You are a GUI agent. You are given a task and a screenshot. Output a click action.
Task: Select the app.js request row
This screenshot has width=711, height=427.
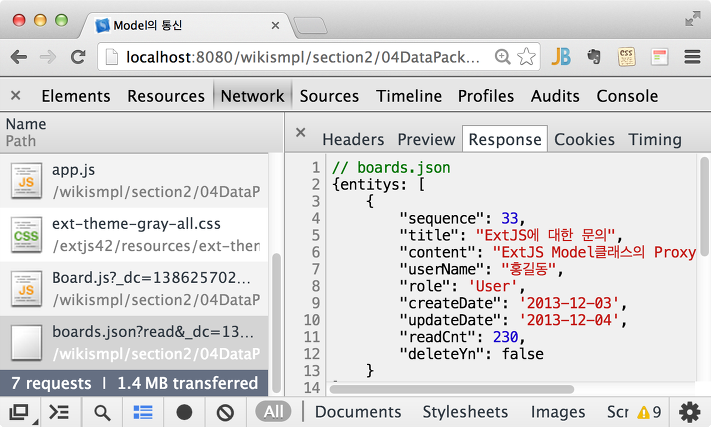[x=134, y=181]
